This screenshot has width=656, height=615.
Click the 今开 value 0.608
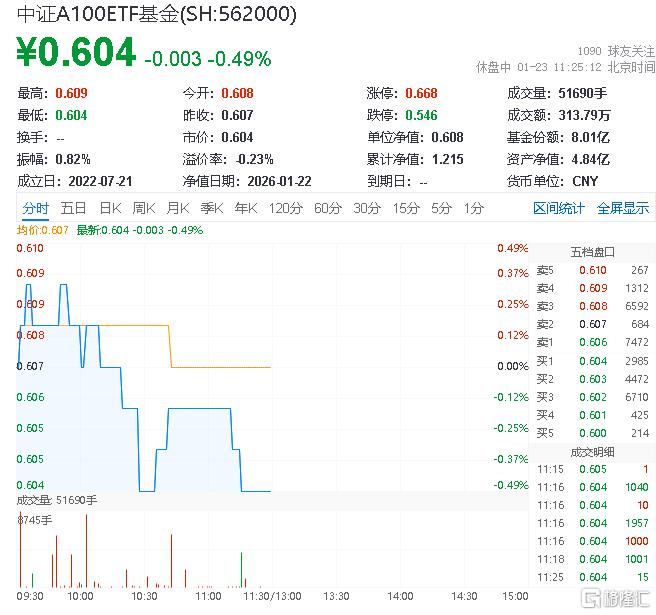pos(238,93)
